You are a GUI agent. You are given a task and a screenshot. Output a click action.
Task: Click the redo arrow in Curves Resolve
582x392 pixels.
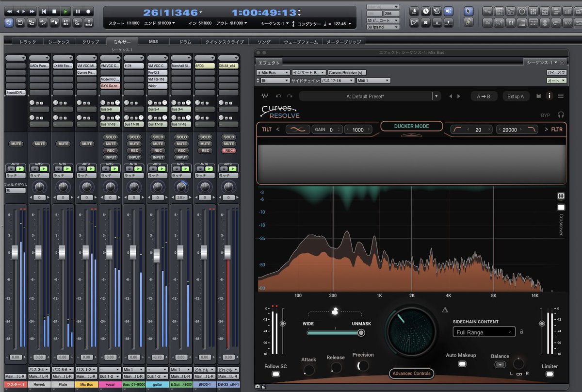point(290,96)
